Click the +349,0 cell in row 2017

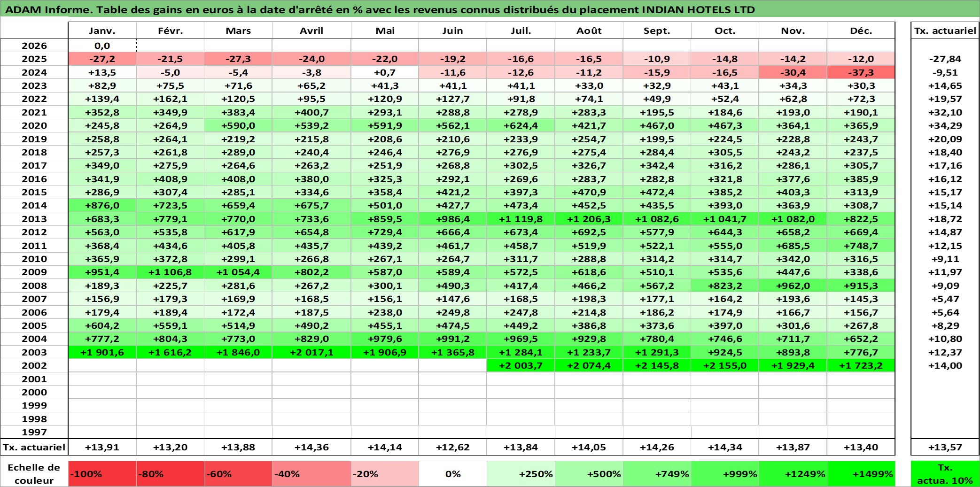(102, 165)
